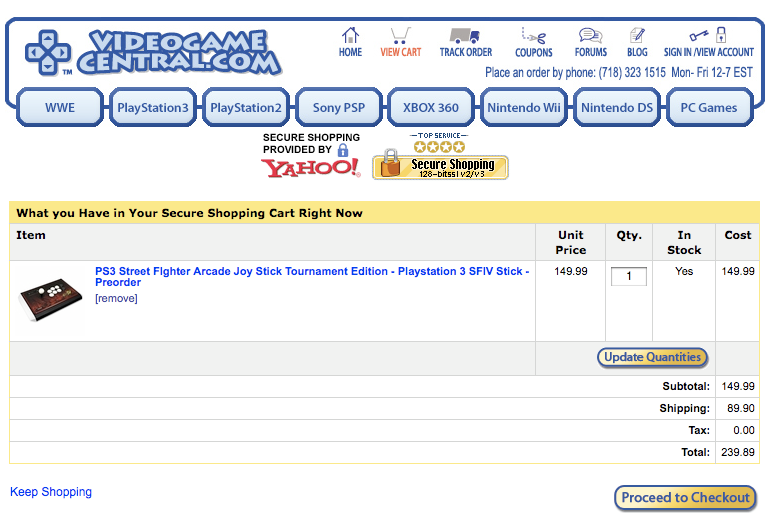Image resolution: width=772 pixels, height=519 pixels.
Task: Open the Nintendo DS category tab
Action: pos(617,107)
